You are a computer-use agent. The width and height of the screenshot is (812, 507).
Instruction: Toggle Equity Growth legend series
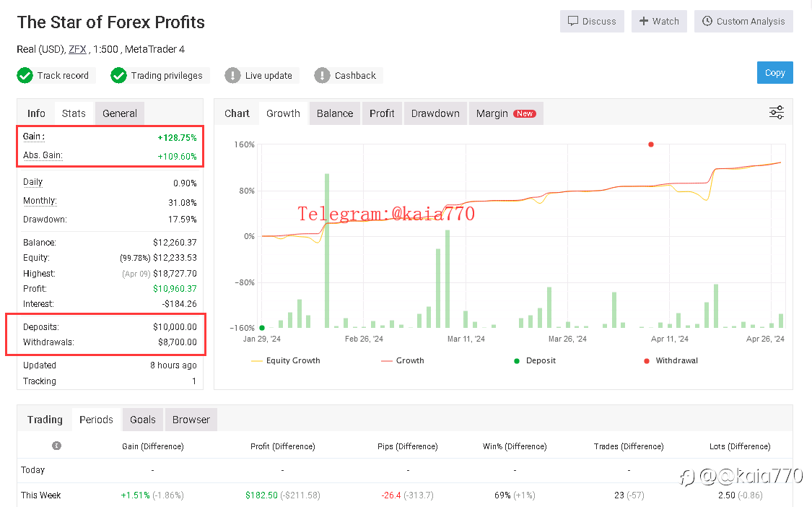[x=285, y=361]
